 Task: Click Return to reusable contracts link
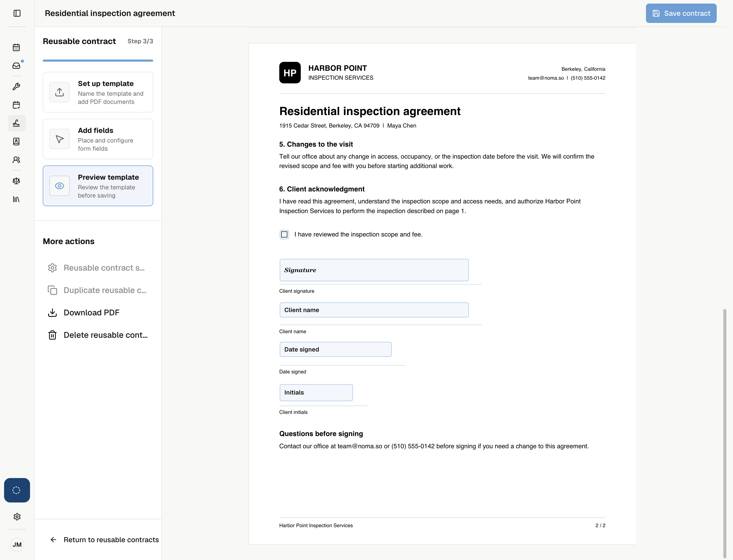click(x=104, y=540)
